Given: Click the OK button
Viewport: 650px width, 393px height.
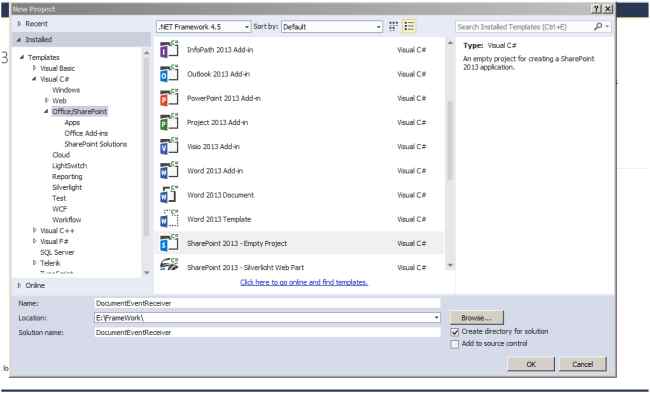Looking at the screenshot, I should point(531,364).
